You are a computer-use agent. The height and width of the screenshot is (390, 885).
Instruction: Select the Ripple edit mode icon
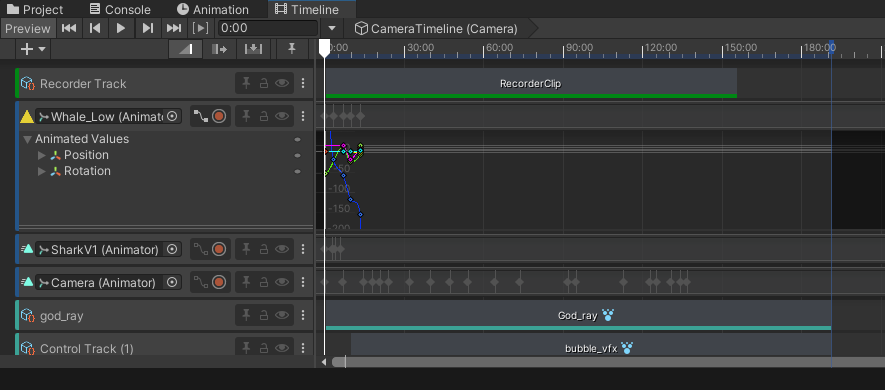point(219,50)
